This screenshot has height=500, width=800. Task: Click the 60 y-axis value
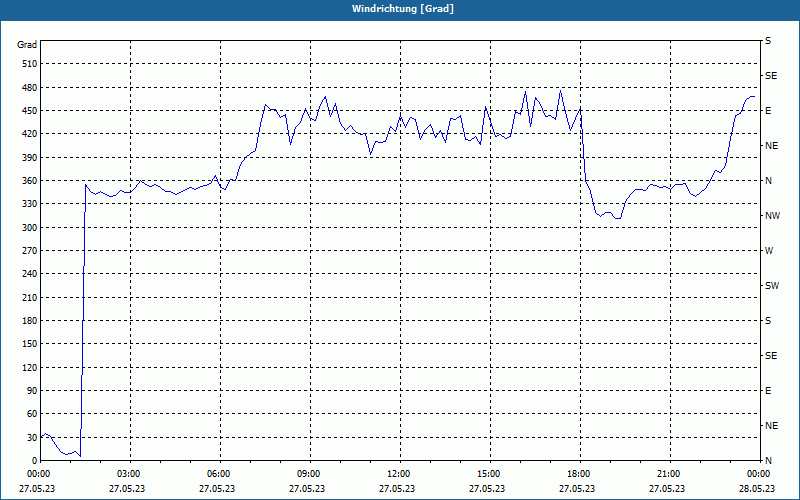coord(32,414)
